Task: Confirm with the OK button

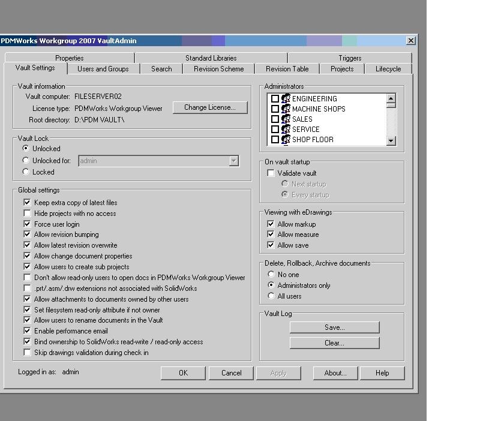Action: coord(183,373)
